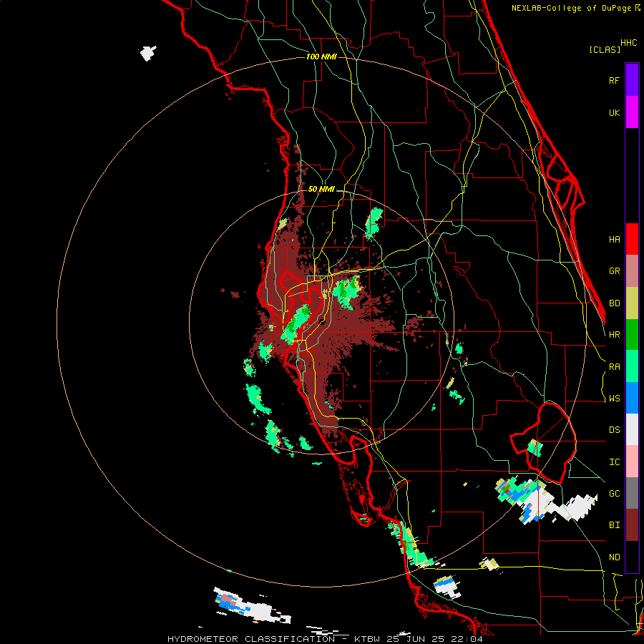Click the KTBW station identifier
644x644 pixels.
(x=367, y=639)
